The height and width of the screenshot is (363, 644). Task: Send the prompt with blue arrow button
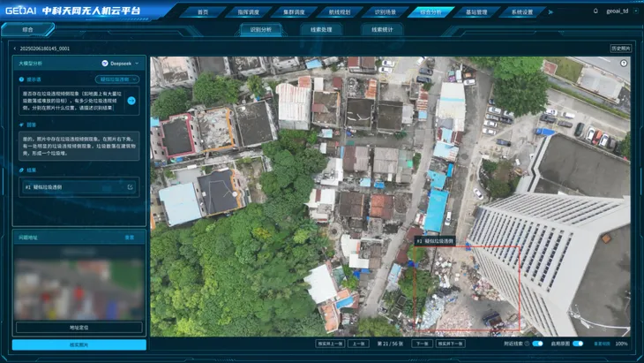131,100
